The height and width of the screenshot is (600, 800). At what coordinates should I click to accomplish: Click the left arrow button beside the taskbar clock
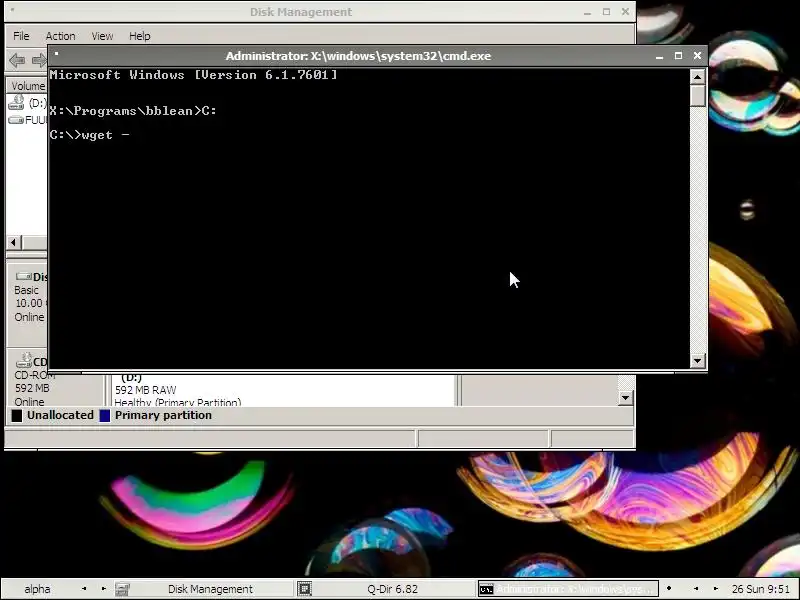coord(696,589)
